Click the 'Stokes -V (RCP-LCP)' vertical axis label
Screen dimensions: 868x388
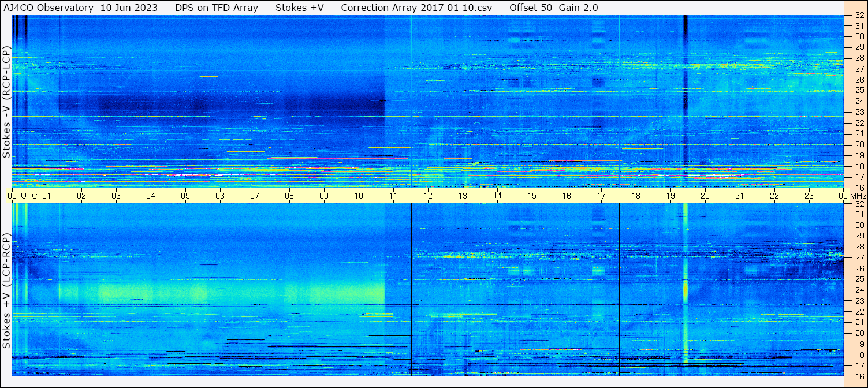tap(6, 103)
